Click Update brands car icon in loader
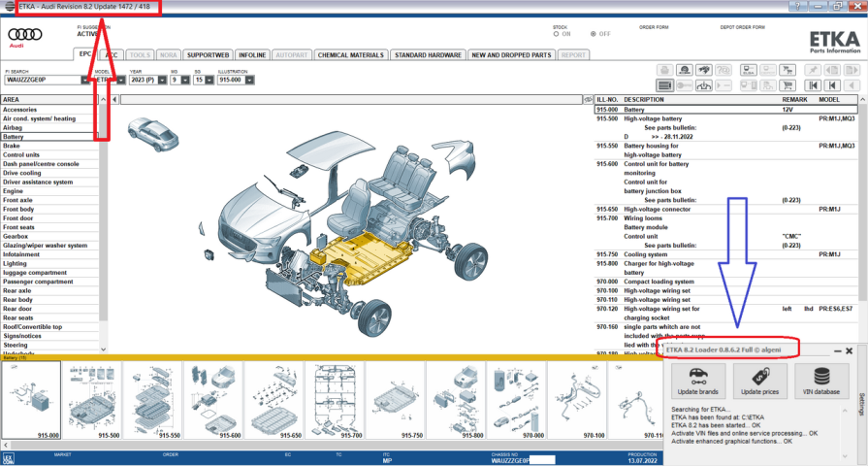This screenshot has height=466, width=868. [697, 381]
